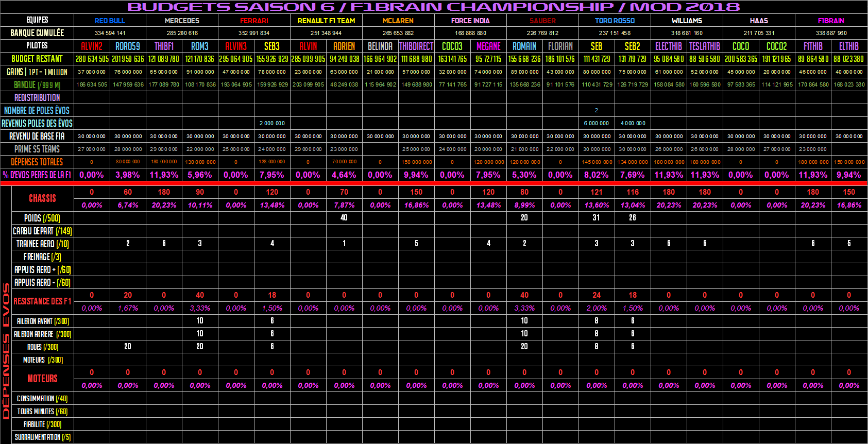Select the CHASSIS section header
Screen dimensions: 868x444
(42, 198)
